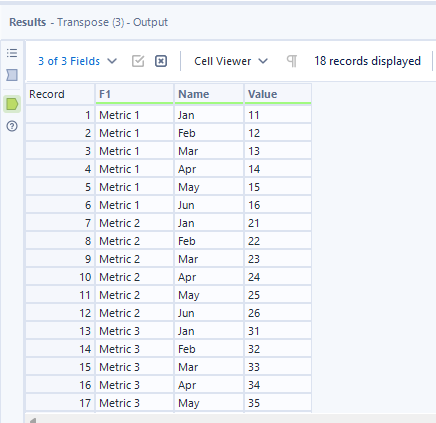Screen dimensions: 436x423
Task: Open the help question mark icon
Action: click(x=12, y=126)
